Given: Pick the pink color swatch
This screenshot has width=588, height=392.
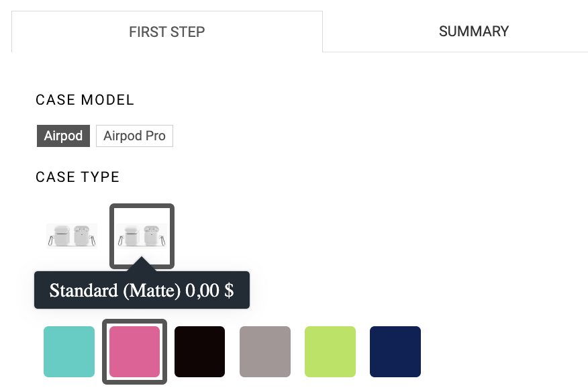Looking at the screenshot, I should click(134, 352).
